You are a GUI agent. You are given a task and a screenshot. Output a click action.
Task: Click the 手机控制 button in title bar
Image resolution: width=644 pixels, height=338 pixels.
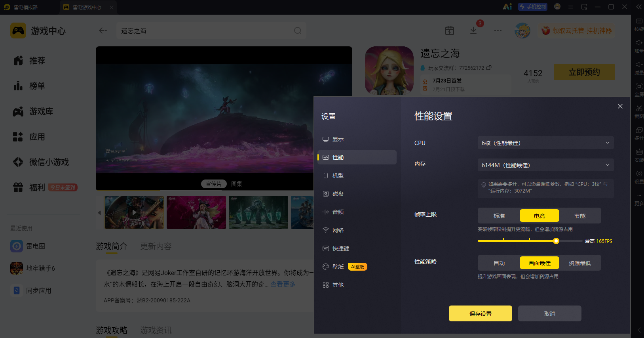[x=533, y=7]
